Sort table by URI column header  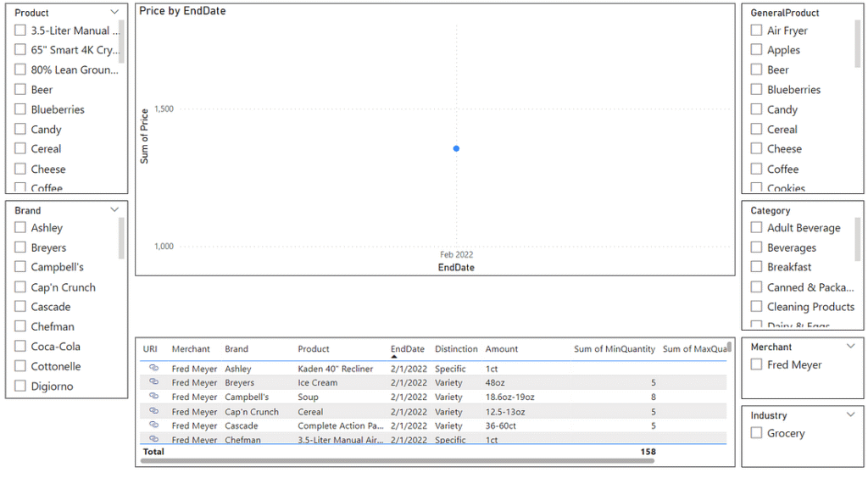(x=150, y=349)
